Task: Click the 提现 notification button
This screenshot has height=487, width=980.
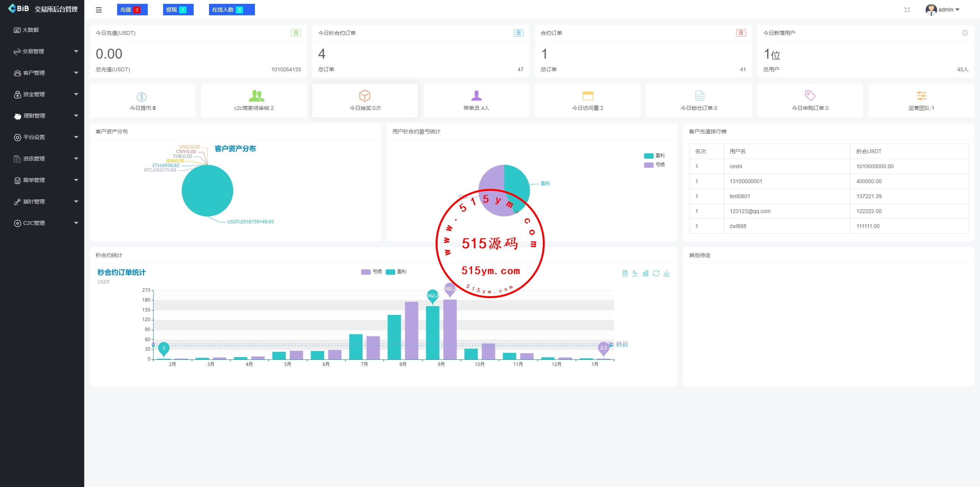Action: 178,10
